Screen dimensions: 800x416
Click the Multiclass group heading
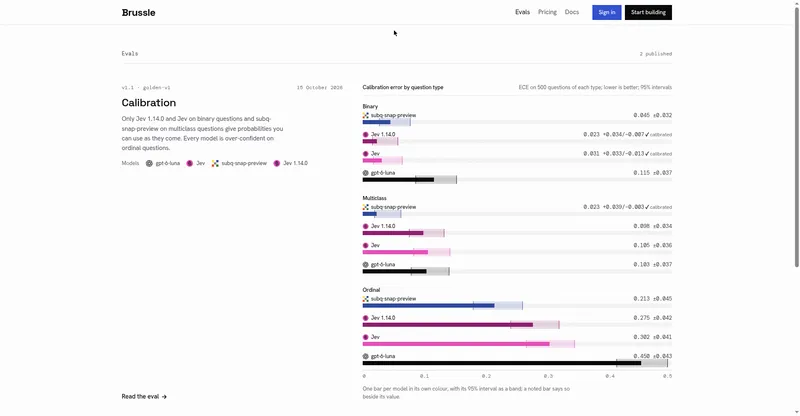374,198
